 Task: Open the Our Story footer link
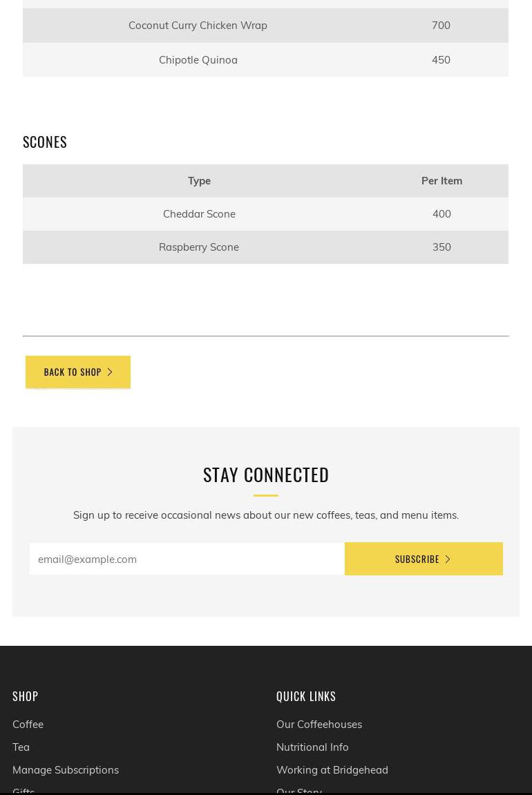[x=299, y=791]
